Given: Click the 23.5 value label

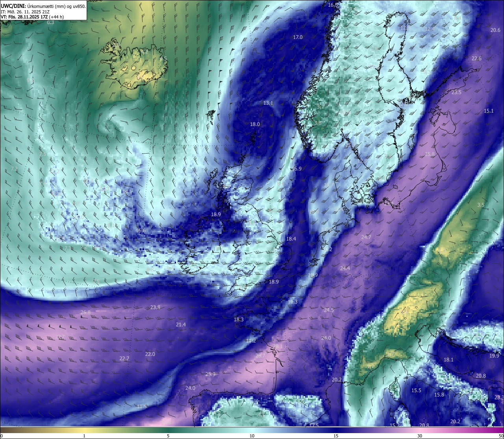Looking at the screenshot, I should [x=456, y=92].
